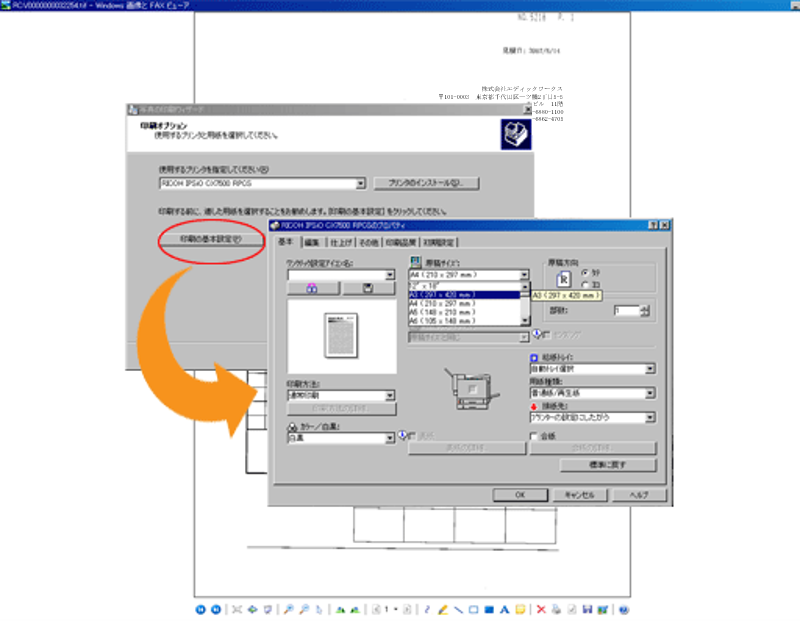The width and height of the screenshot is (800, 621).
Task: Select Actual Size icon in viewer toolbar
Action: pos(253,609)
